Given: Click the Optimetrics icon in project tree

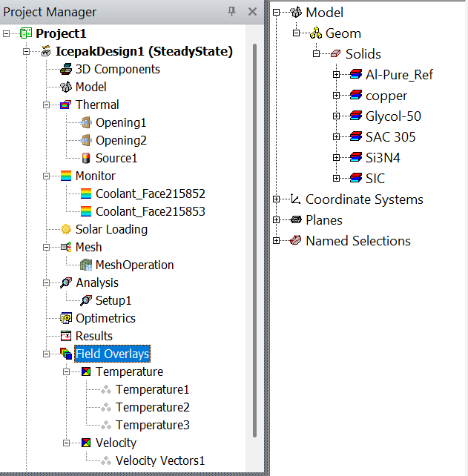Looking at the screenshot, I should coord(66,318).
